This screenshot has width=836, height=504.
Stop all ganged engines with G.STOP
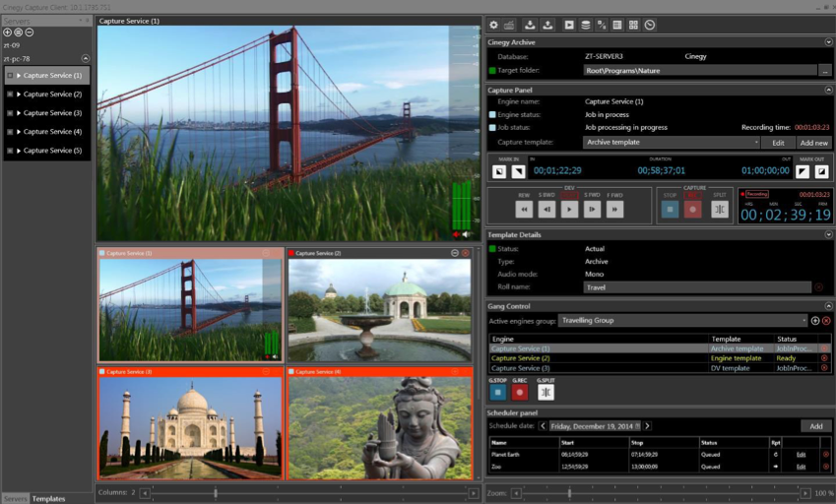(x=498, y=392)
